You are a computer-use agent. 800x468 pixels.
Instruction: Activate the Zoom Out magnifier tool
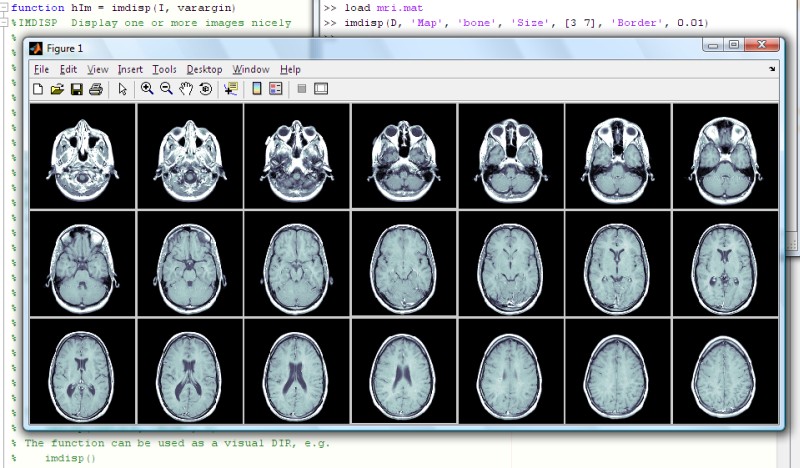(x=166, y=89)
